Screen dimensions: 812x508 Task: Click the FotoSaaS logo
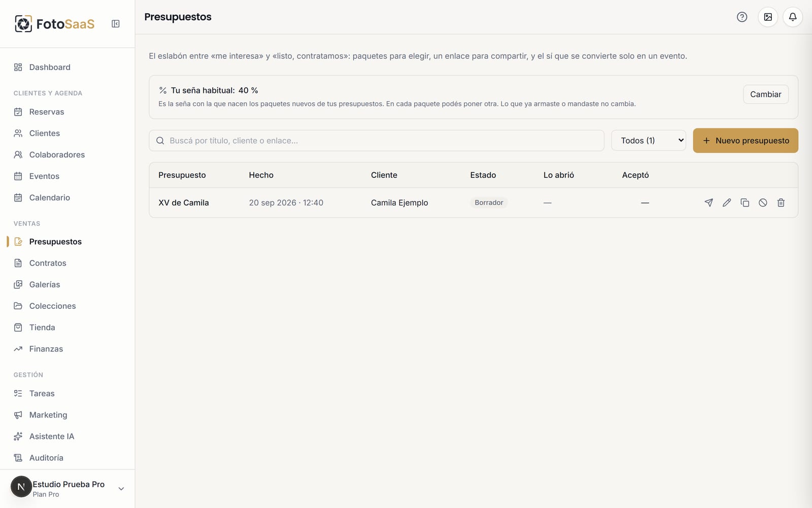tap(54, 24)
